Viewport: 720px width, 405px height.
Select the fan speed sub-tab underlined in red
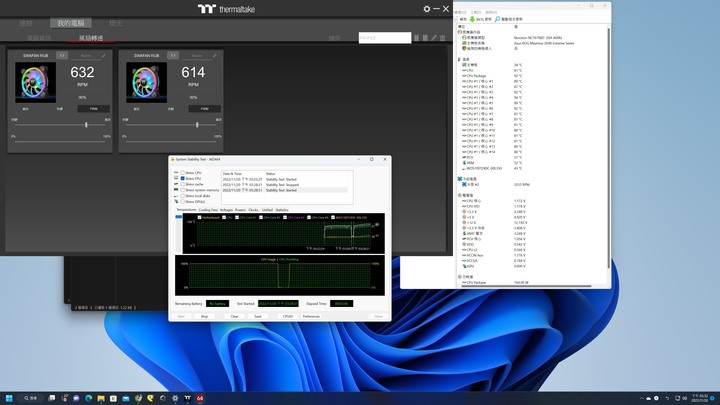pos(91,38)
